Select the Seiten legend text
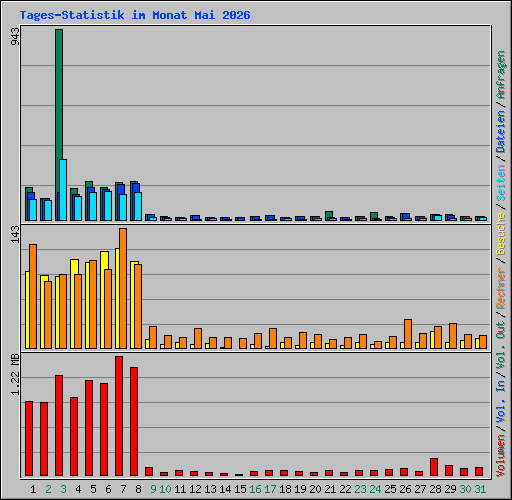Screen dimensions: 512x500 pos(501,183)
